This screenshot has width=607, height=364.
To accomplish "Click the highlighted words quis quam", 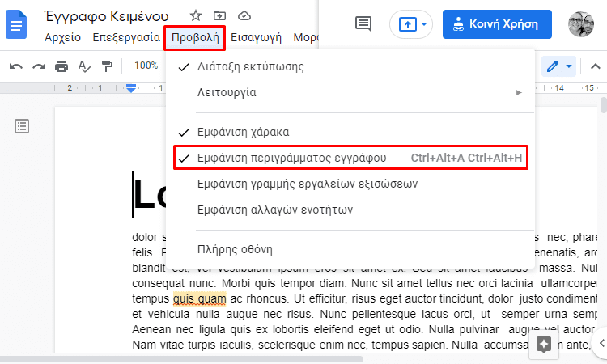I will pyautogui.click(x=199, y=299).
